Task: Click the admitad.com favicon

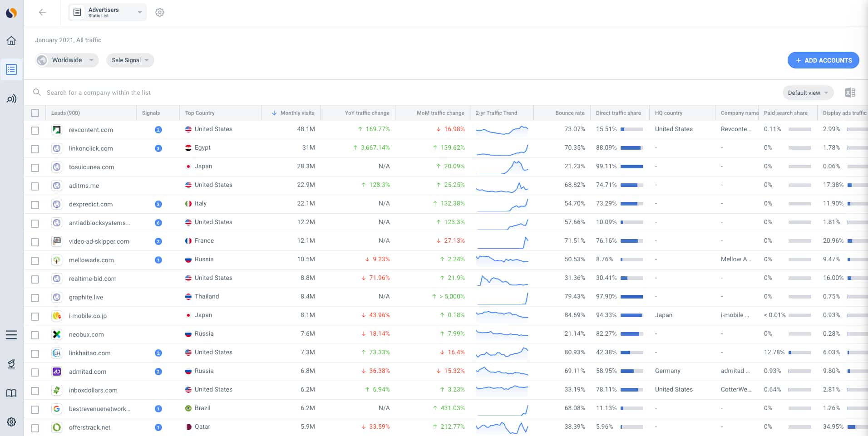Action: pyautogui.click(x=57, y=372)
